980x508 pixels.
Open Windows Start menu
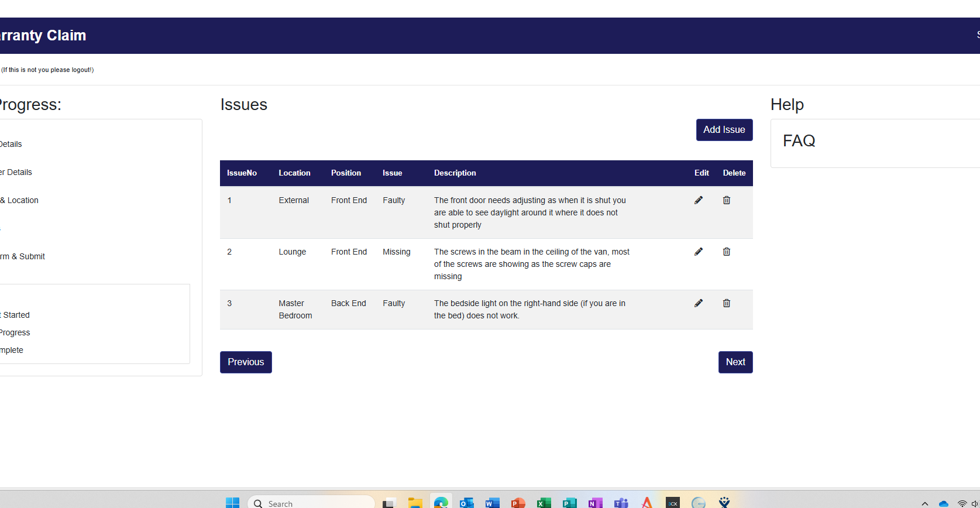pyautogui.click(x=232, y=503)
